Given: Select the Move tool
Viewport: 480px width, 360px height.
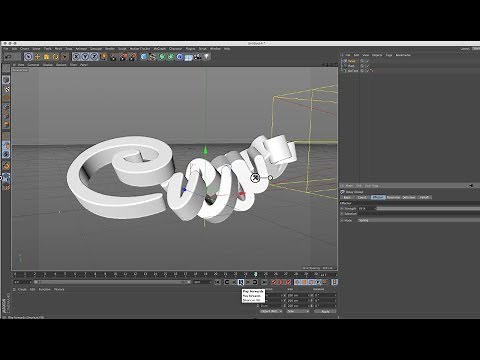Looking at the screenshot, I should [x=37, y=57].
